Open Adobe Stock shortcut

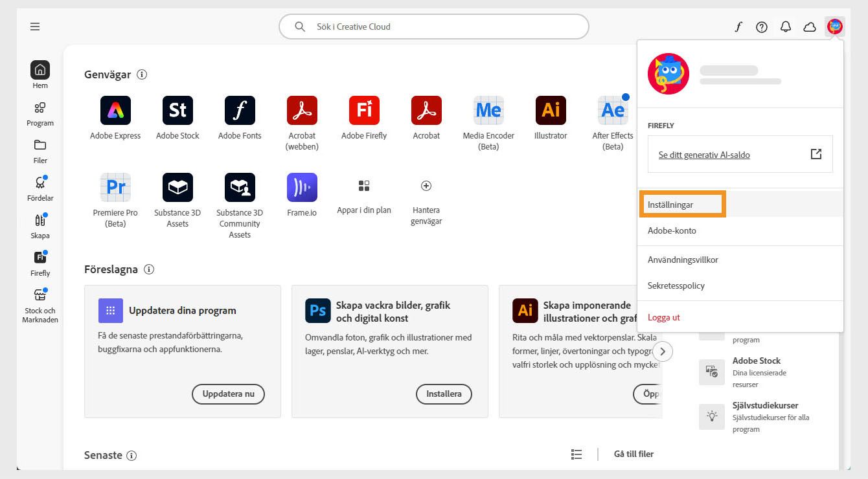[x=177, y=111]
